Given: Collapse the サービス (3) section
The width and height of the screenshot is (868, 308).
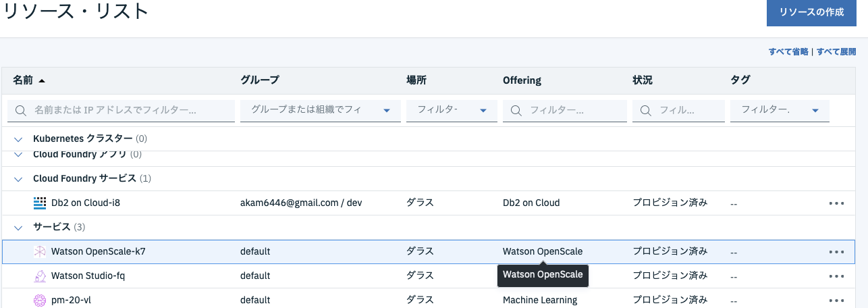Looking at the screenshot, I should (18, 227).
